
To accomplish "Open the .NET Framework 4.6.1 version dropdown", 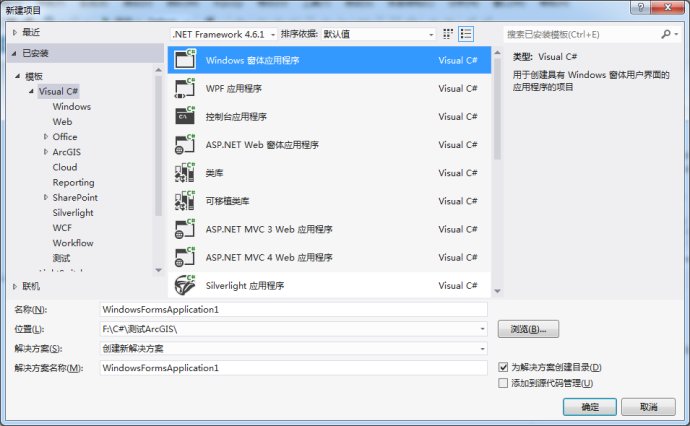I will [x=224, y=34].
